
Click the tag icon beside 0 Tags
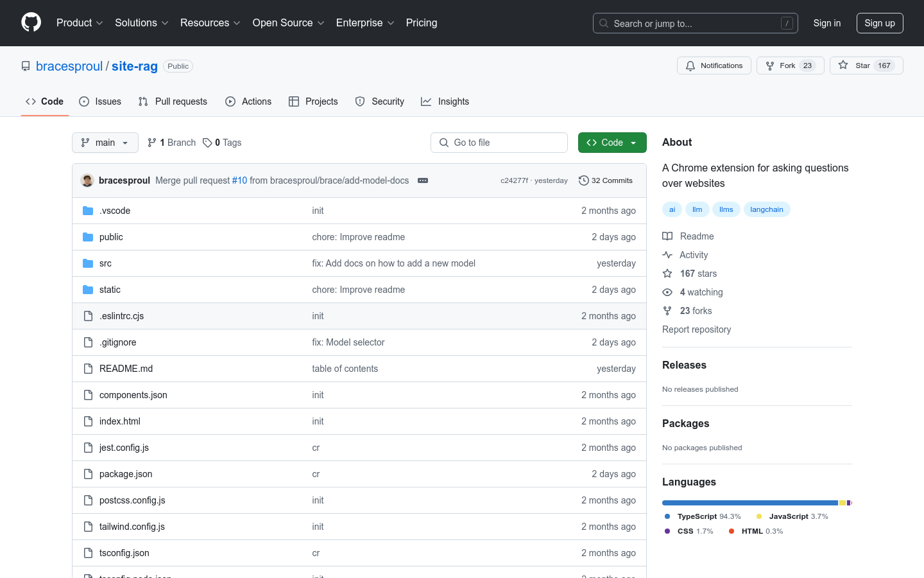(x=207, y=143)
